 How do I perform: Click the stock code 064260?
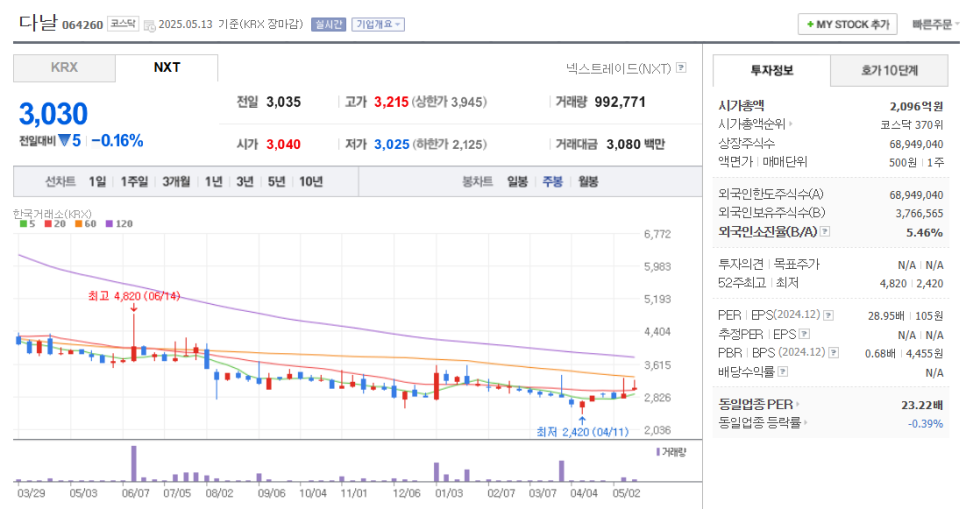click(83, 25)
